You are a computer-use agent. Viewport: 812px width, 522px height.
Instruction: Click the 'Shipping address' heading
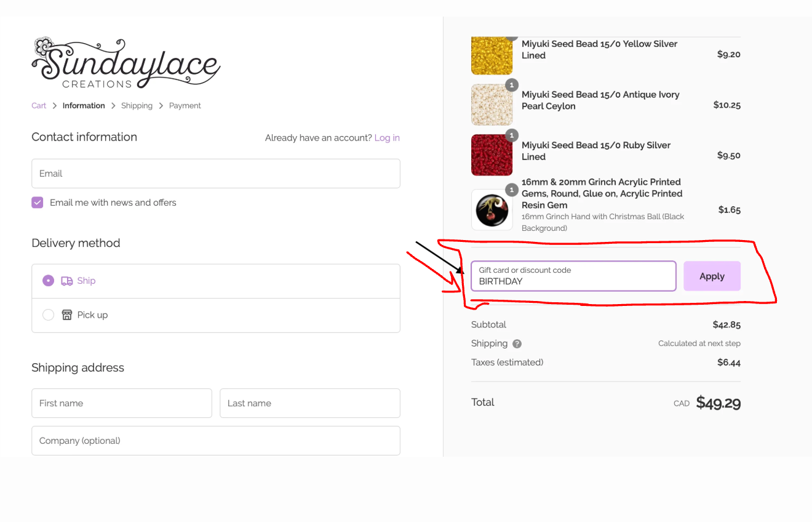pos(78,367)
